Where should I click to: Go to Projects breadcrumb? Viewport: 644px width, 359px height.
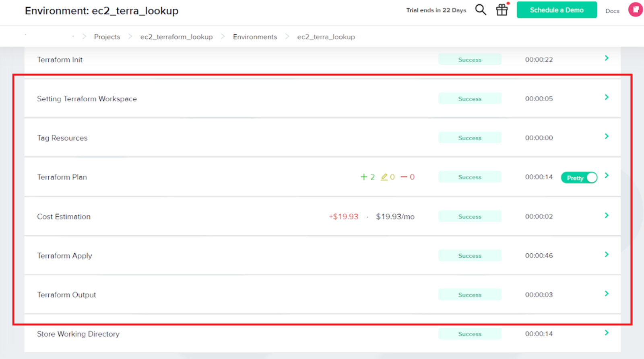point(107,37)
